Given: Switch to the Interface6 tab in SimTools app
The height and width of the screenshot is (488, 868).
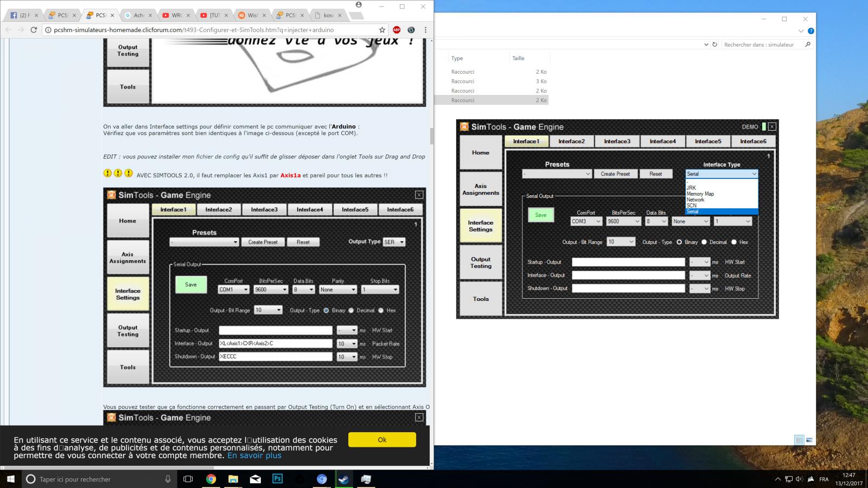Looking at the screenshot, I should (753, 141).
